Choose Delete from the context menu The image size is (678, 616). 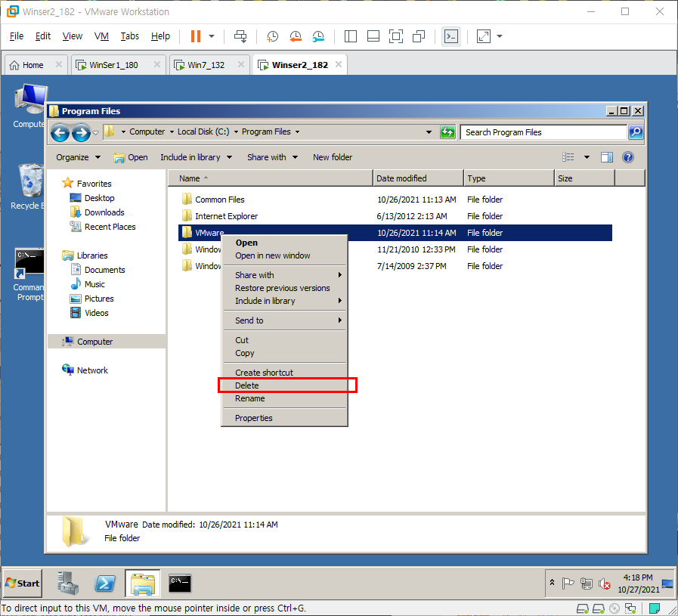[284, 385]
